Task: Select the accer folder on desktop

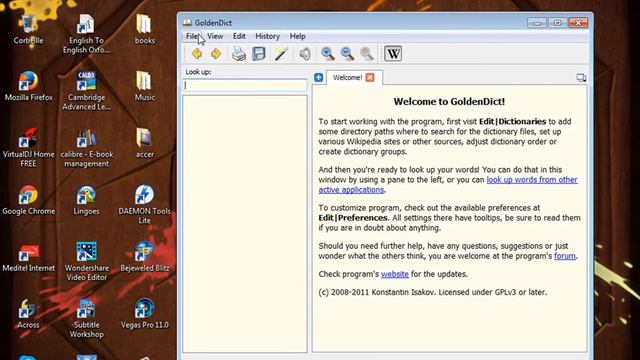Action: click(144, 142)
